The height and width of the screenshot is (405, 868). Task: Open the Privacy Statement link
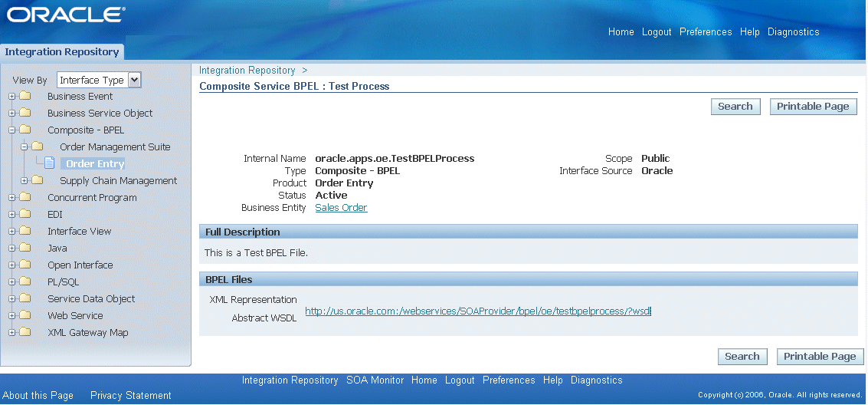(131, 396)
